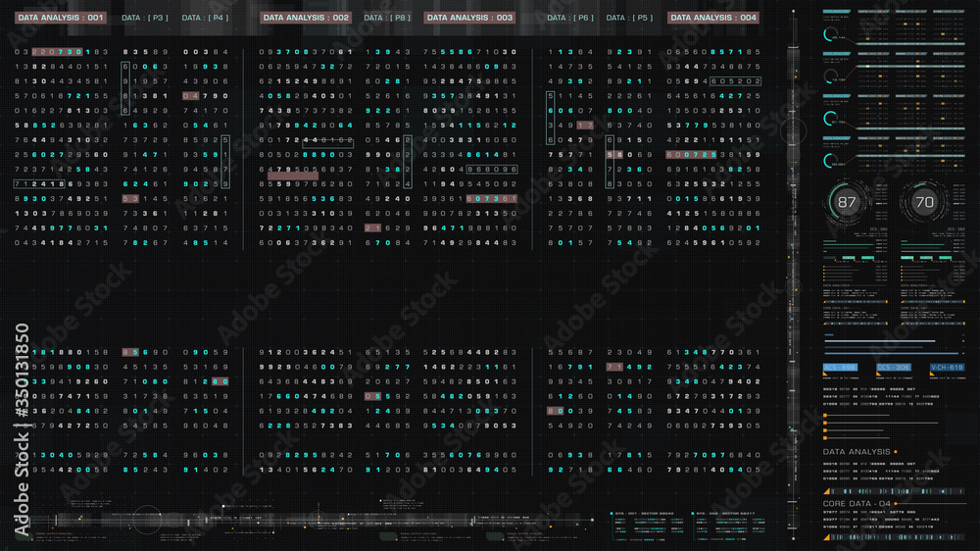Click barcode strip below CORE DATA - 04
980x551 pixels.
pyautogui.click(x=894, y=537)
